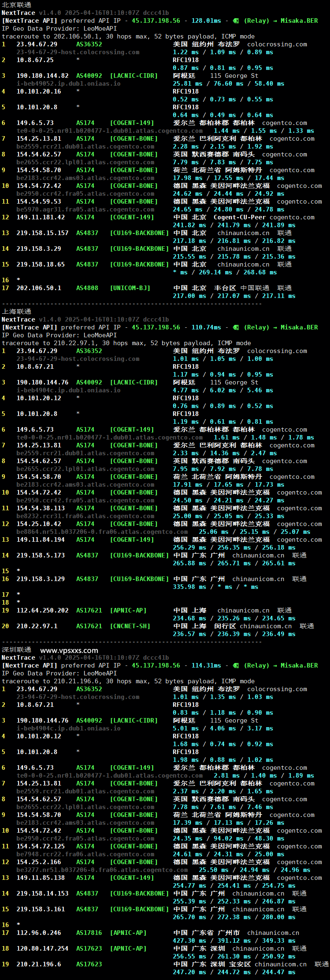Image resolution: width=330 pixels, height=980 pixels.
Task: Click hostname be8864.nr51.b037206-0.fra06.atlas.cogentco.com
Action: (x=102, y=532)
